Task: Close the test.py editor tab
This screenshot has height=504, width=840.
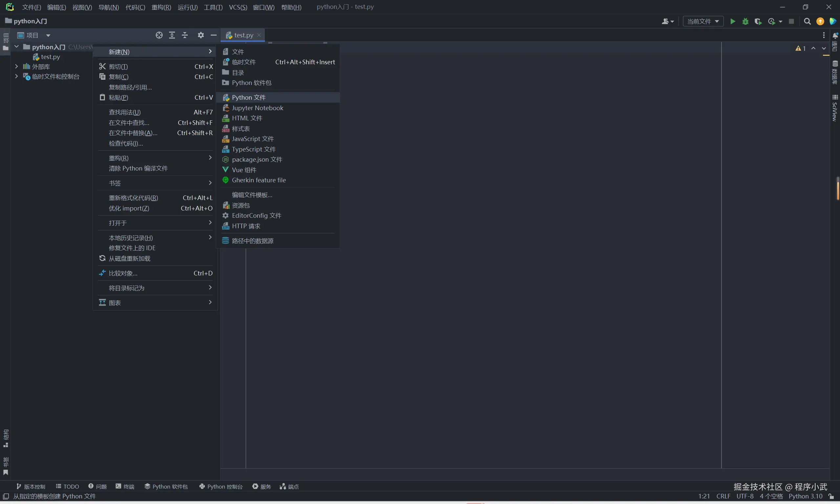Action: [259, 35]
